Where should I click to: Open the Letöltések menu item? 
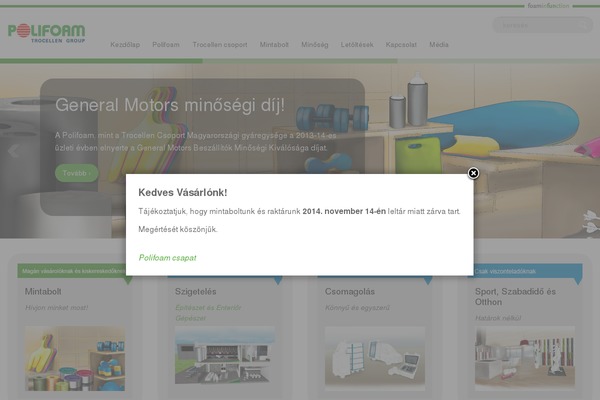[x=357, y=45]
